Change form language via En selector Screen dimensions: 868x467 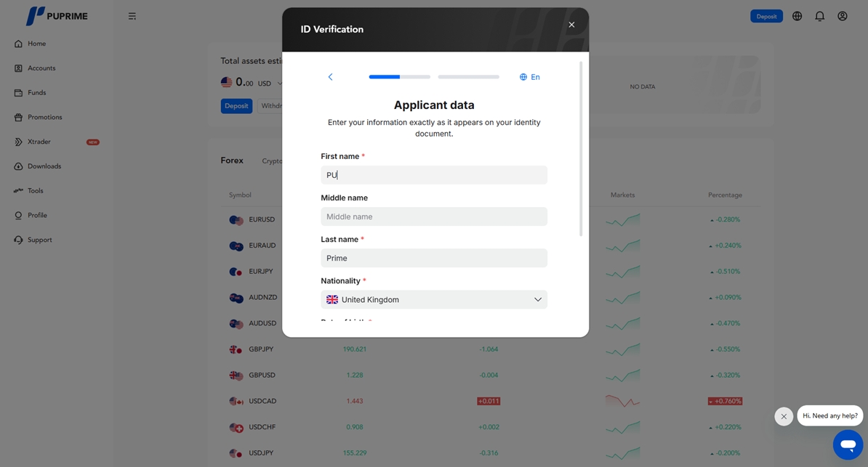point(530,77)
